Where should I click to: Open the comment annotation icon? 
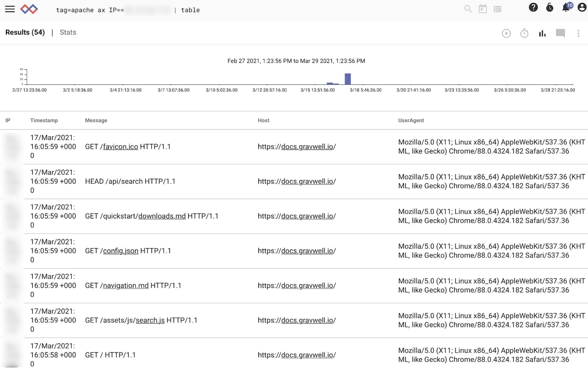(x=560, y=33)
